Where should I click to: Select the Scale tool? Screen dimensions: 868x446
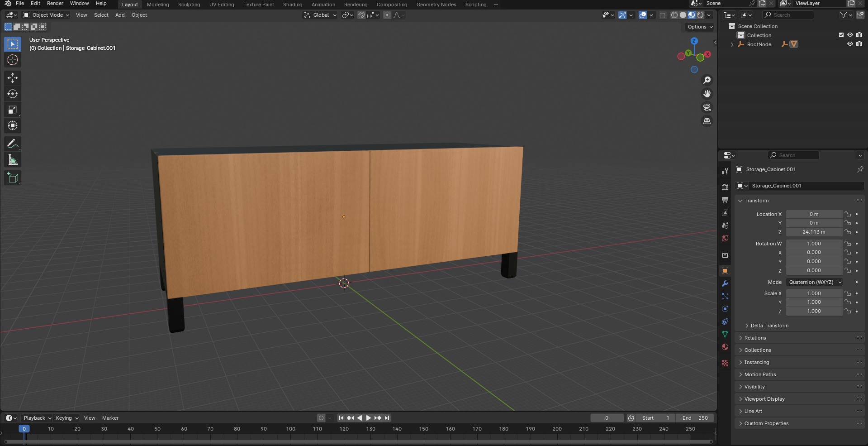(13, 110)
